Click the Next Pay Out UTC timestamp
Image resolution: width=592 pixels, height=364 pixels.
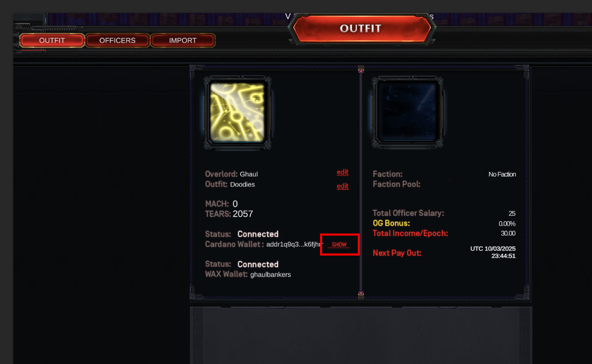493,252
